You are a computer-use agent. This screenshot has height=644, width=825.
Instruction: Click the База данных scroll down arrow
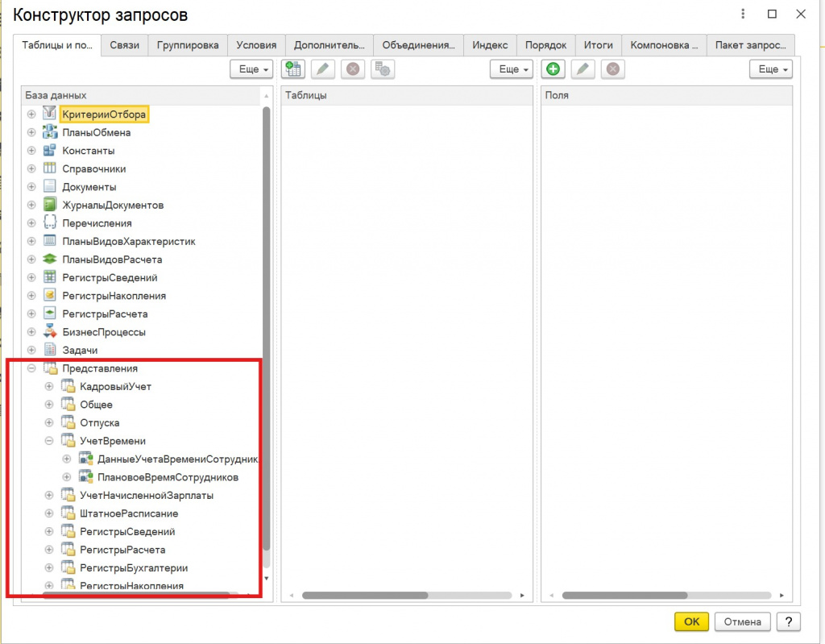(x=266, y=578)
